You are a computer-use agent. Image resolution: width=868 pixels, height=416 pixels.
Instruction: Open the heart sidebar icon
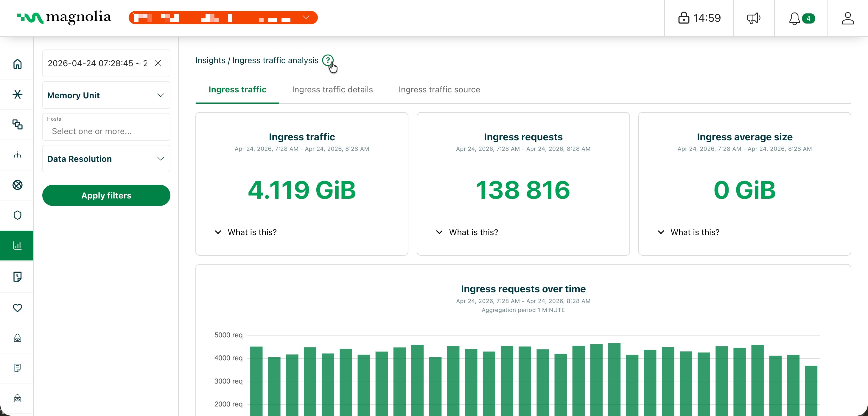coord(17,308)
